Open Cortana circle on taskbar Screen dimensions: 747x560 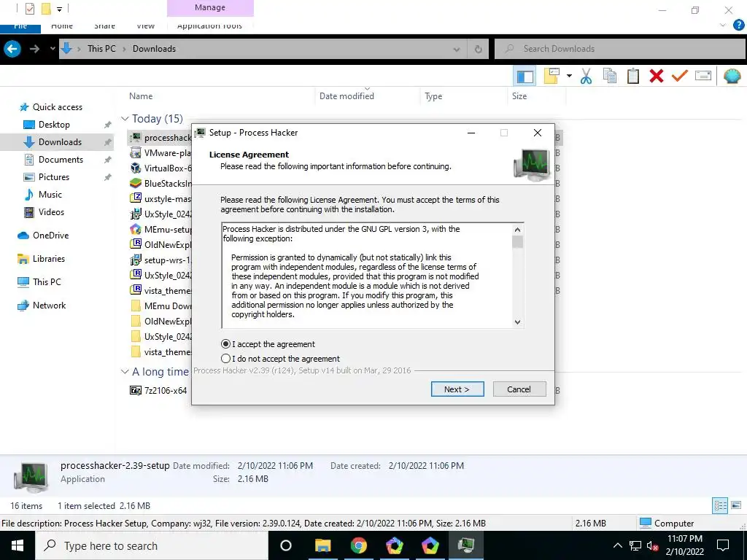[x=286, y=545]
